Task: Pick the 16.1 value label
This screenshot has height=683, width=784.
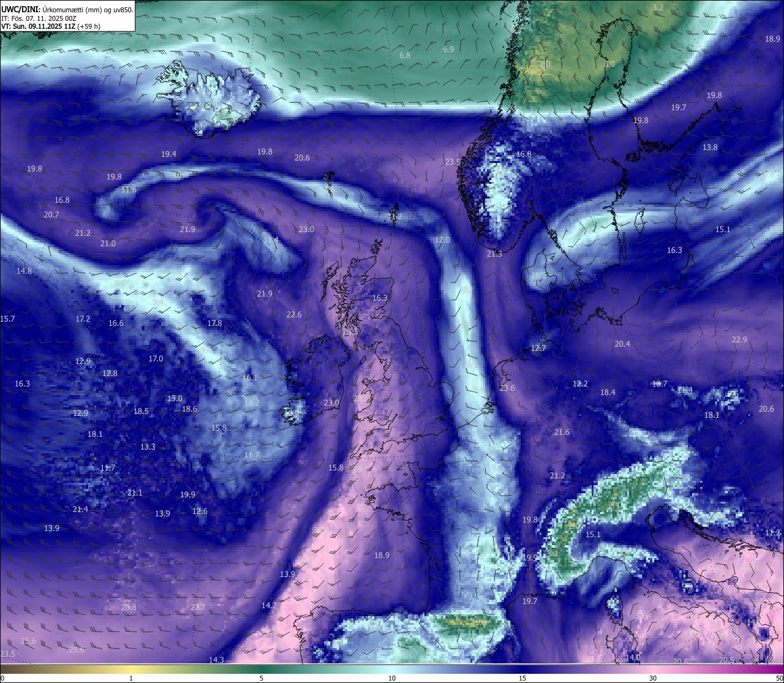Action: point(250,377)
